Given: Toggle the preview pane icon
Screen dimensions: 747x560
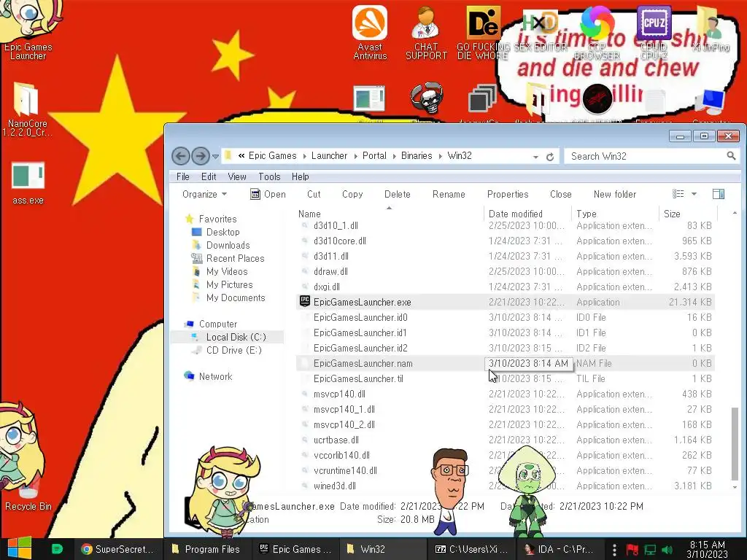Looking at the screenshot, I should tap(719, 194).
